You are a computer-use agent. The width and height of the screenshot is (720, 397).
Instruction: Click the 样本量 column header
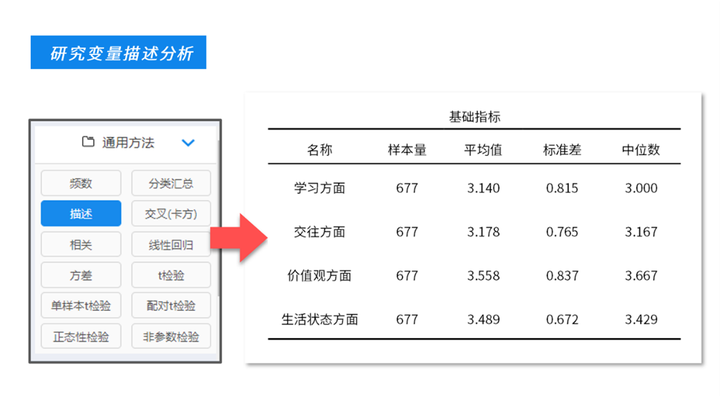[x=407, y=150]
